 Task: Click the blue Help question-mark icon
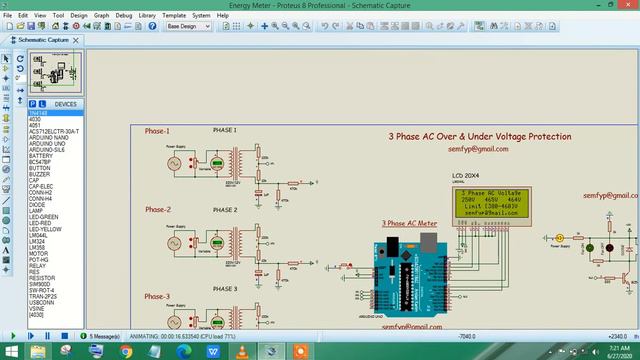coord(152,26)
